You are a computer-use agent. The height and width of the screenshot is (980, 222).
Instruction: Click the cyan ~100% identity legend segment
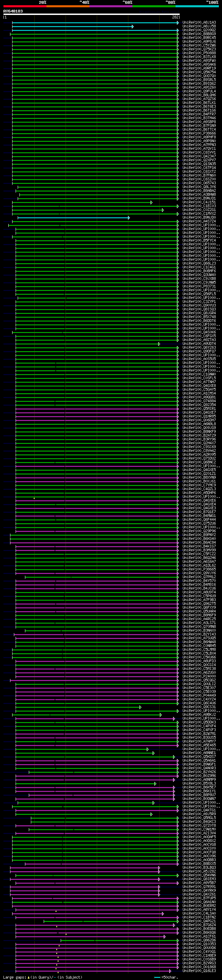click(x=197, y=6)
